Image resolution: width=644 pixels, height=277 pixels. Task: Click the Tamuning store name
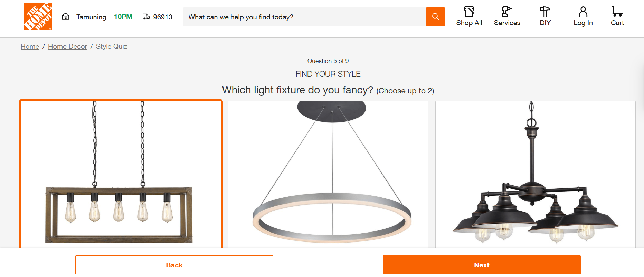click(91, 17)
